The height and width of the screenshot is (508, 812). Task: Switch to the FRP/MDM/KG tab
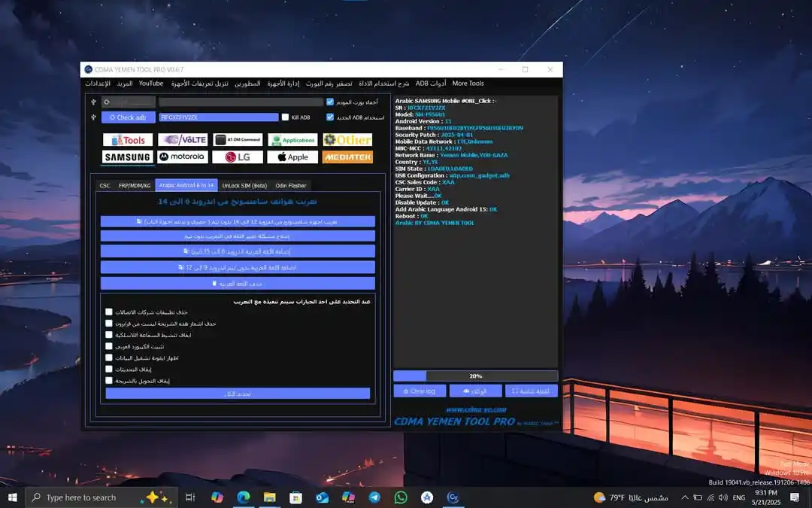(135, 186)
